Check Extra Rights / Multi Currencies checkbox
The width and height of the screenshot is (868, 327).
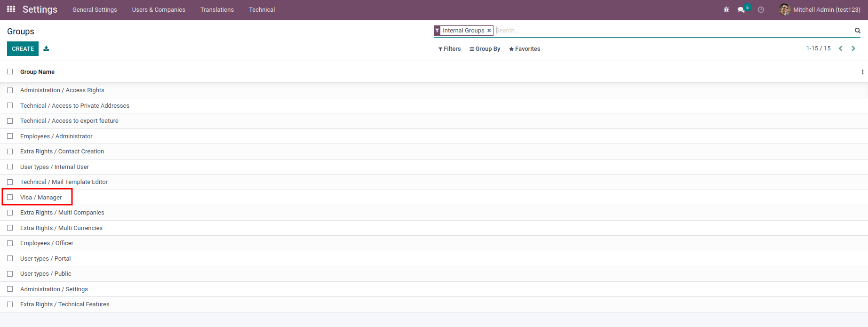[x=10, y=228]
